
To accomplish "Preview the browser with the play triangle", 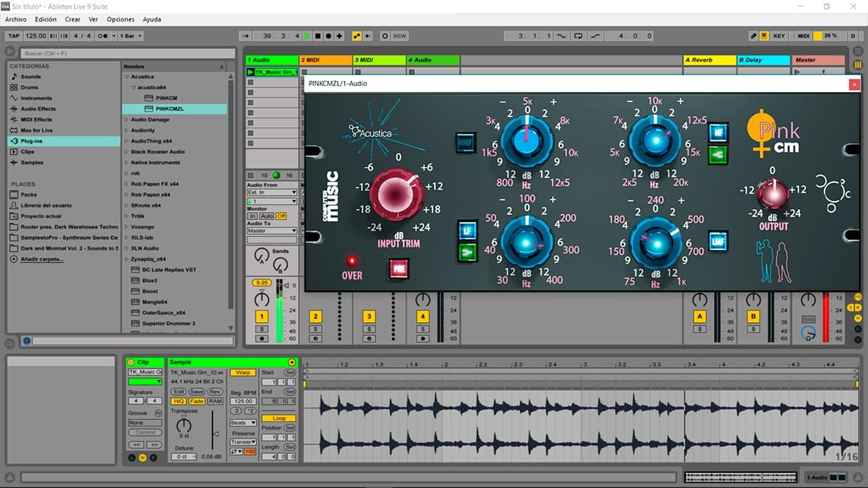I will (x=10, y=51).
